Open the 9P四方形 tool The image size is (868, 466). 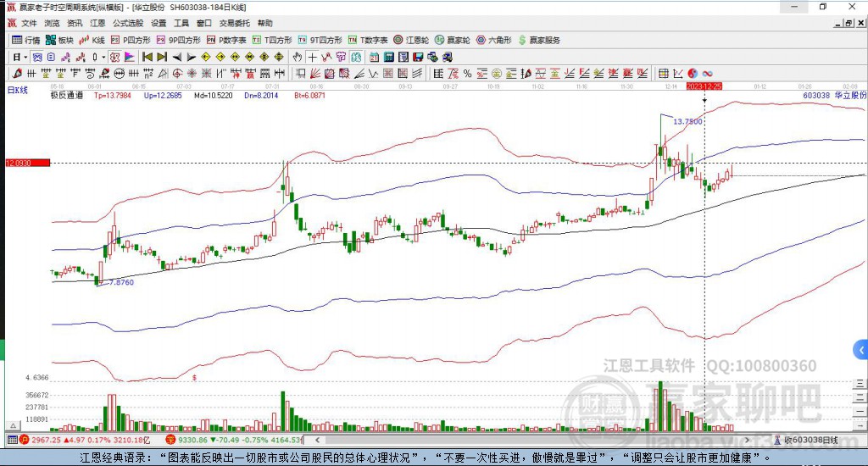(179, 40)
